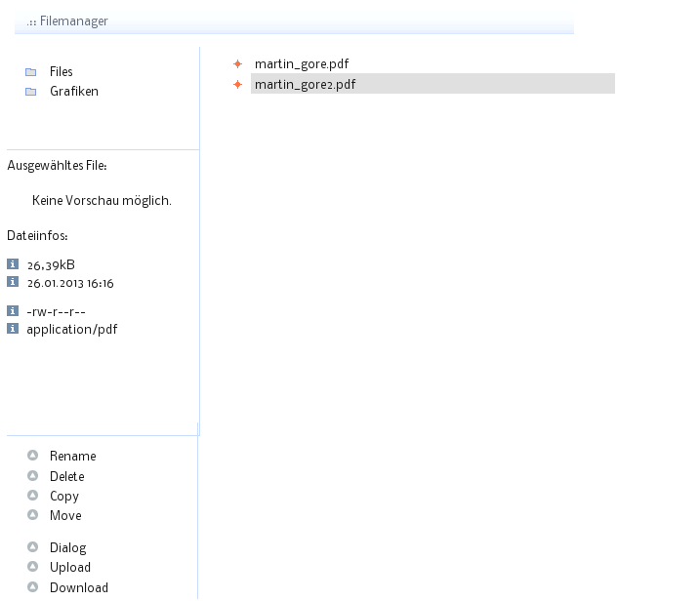This screenshot has height=601, width=700.
Task: Click the permissions text -rw-r--r--
Action: [57, 311]
